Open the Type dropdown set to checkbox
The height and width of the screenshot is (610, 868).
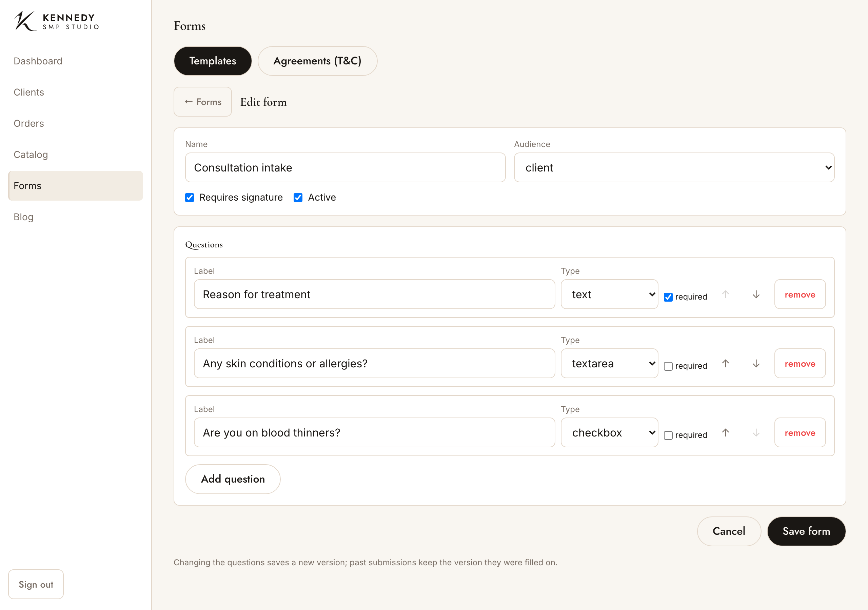(x=609, y=433)
